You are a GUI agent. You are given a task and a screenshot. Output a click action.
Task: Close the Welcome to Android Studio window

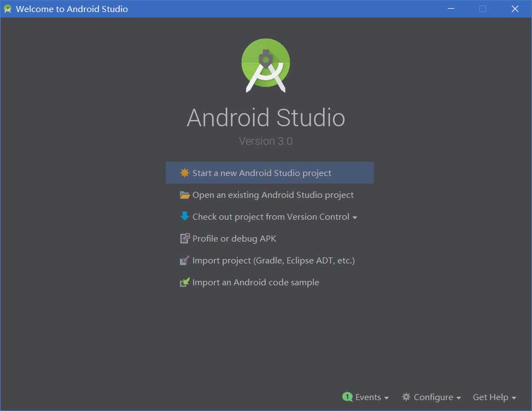click(x=515, y=9)
